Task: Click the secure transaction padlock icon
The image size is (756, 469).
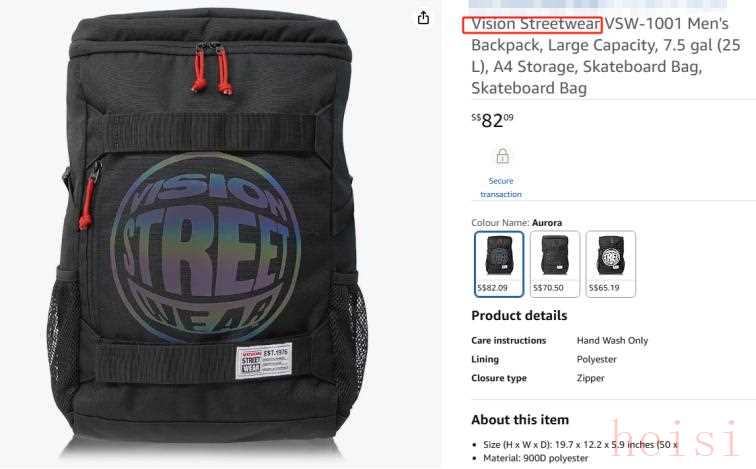Action: [x=502, y=156]
